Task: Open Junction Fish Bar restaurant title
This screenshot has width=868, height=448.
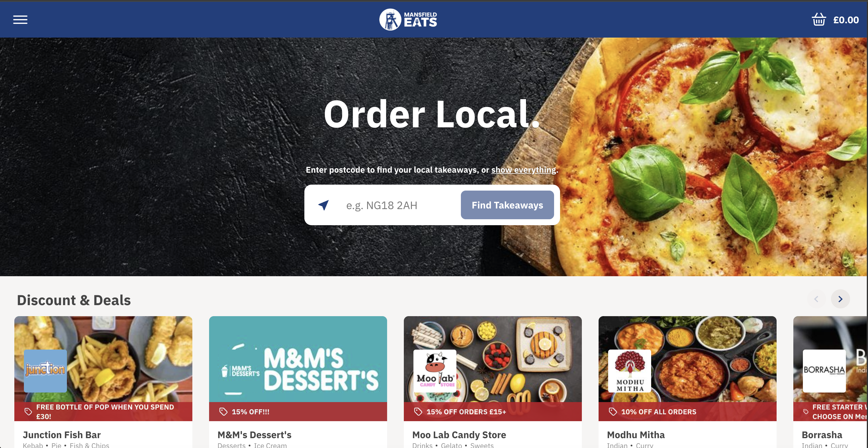Action: click(62, 435)
